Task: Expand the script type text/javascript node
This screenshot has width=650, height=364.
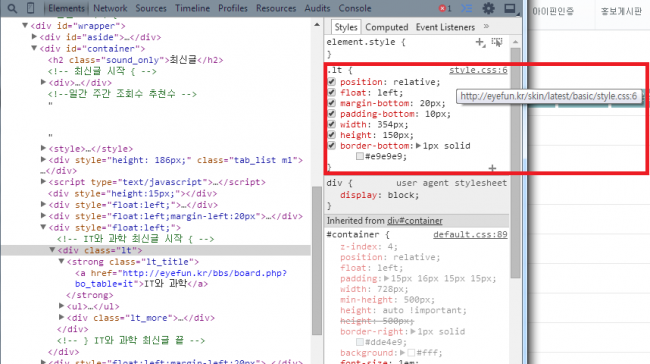Action: click(43, 182)
